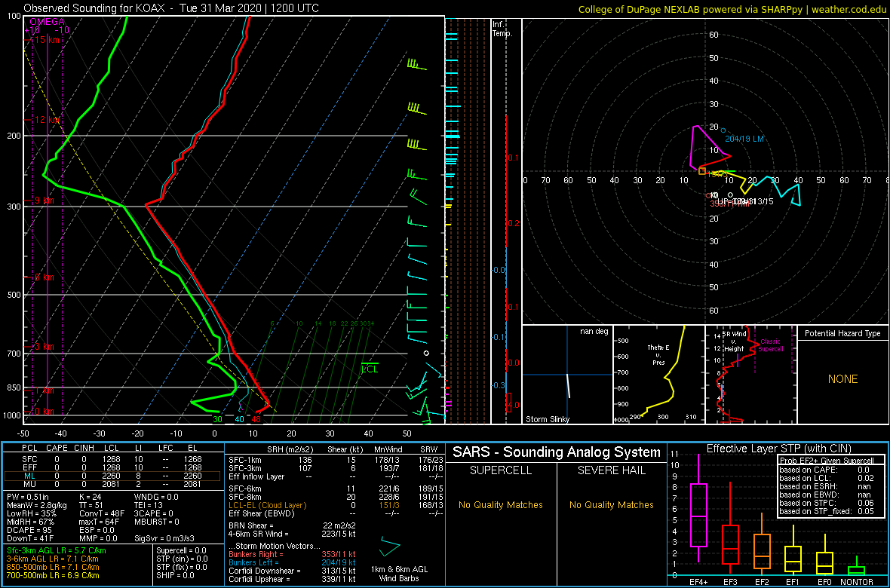The image size is (890, 588).
Task: Click Effective Layer STP (with CIN) title
Action: (x=777, y=449)
